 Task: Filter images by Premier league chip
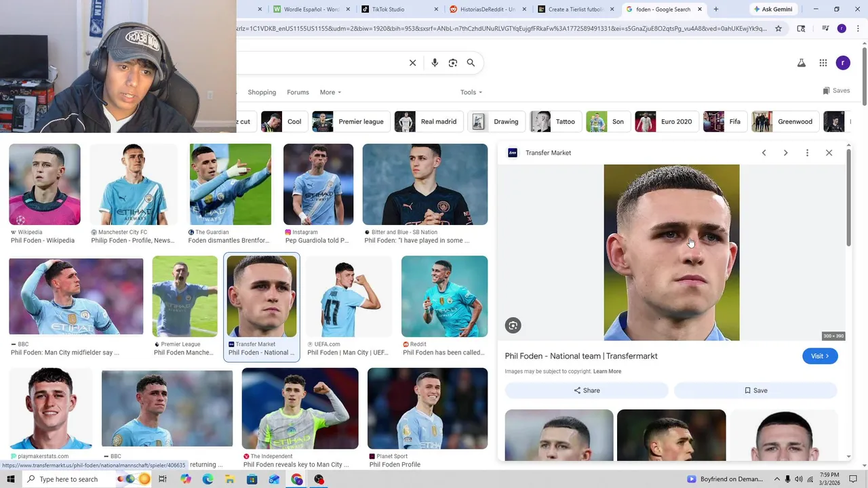point(351,122)
